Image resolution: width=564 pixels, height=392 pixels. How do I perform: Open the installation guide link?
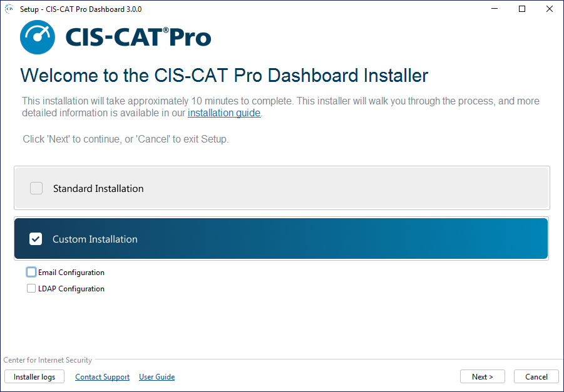coord(224,113)
